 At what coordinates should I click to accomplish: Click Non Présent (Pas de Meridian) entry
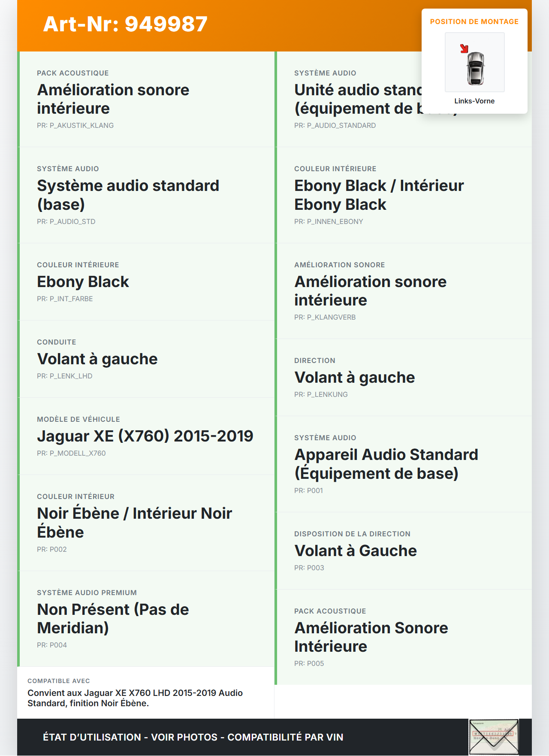click(x=113, y=619)
